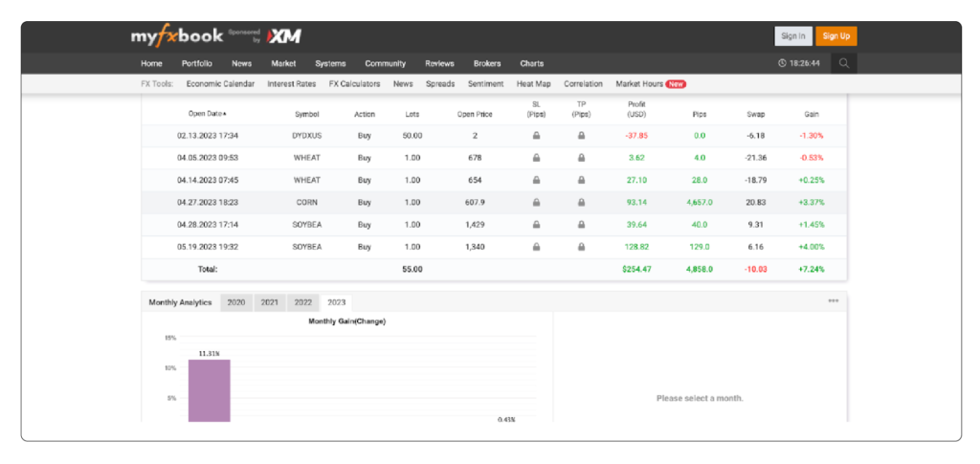The image size is (980, 464).
Task: Click SL lock icon in 04.05.2023 WHEAT row
Action: coord(536,158)
